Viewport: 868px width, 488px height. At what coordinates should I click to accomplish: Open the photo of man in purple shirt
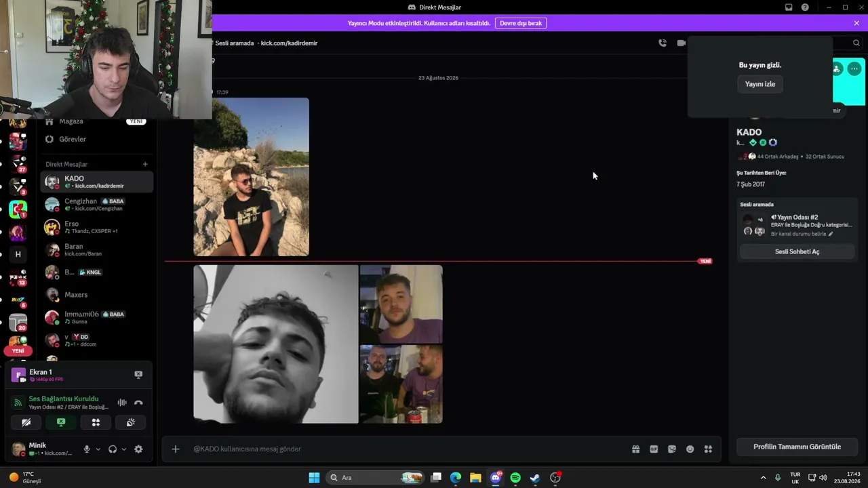[401, 304]
